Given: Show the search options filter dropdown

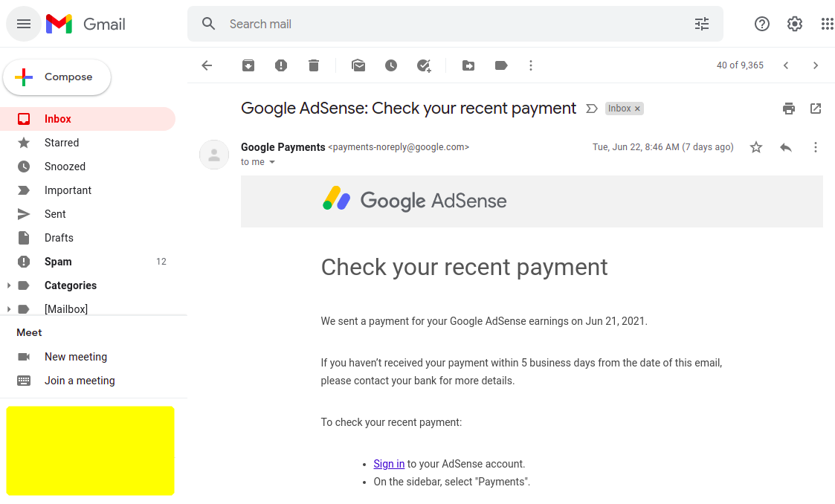Looking at the screenshot, I should point(702,24).
